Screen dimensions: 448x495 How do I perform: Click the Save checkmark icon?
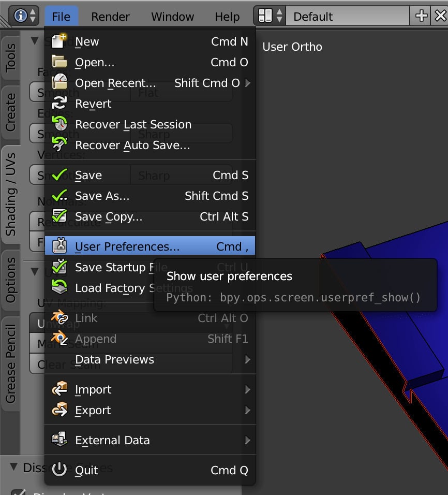click(x=60, y=175)
